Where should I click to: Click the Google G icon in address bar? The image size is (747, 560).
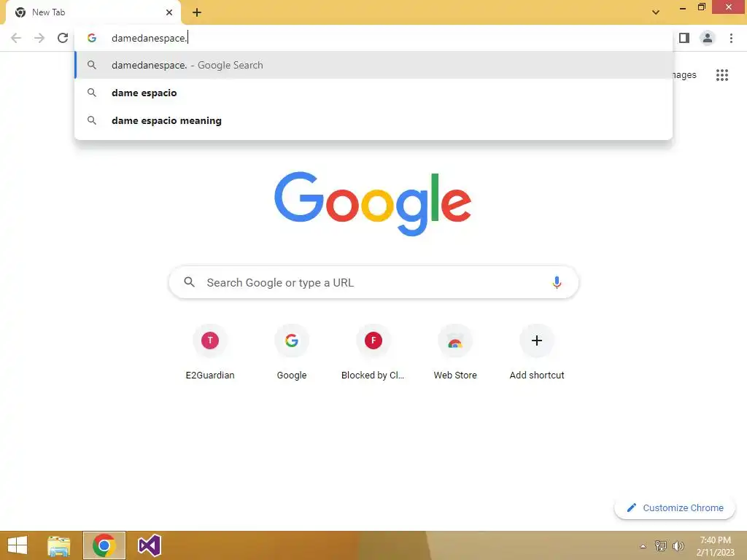tap(92, 38)
